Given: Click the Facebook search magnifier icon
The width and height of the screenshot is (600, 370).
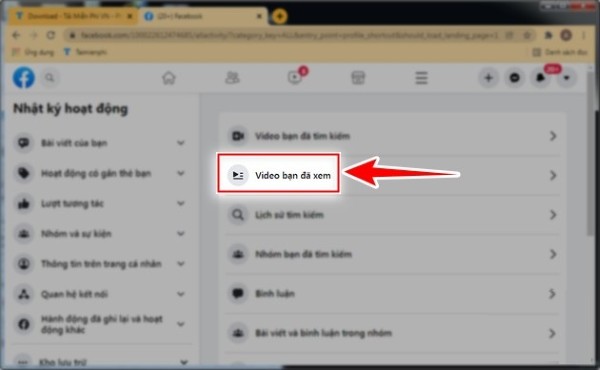Looking at the screenshot, I should (50, 78).
